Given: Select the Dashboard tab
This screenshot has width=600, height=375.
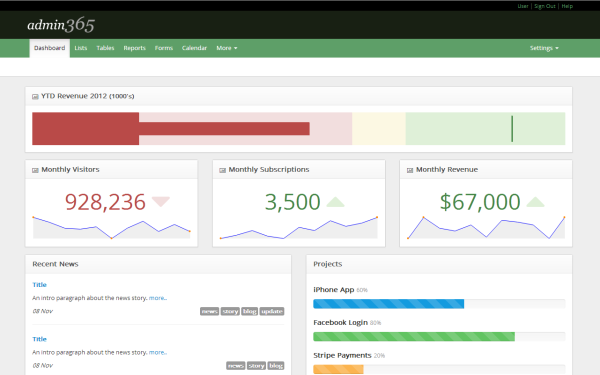Looking at the screenshot, I should coord(49,48).
